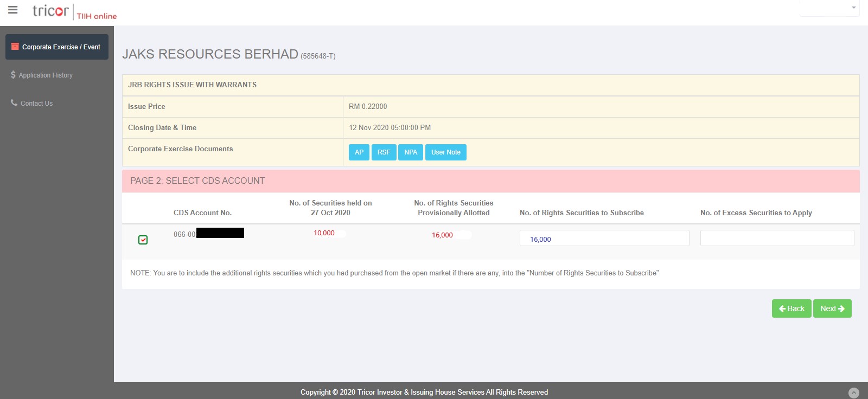Toggle the CDS account 066-00 checkbox

(143, 240)
